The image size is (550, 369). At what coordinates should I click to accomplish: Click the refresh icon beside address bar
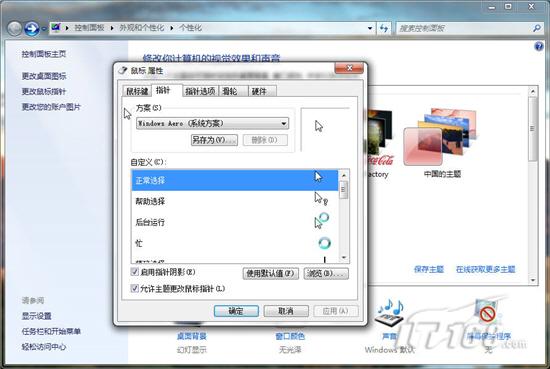(x=384, y=28)
